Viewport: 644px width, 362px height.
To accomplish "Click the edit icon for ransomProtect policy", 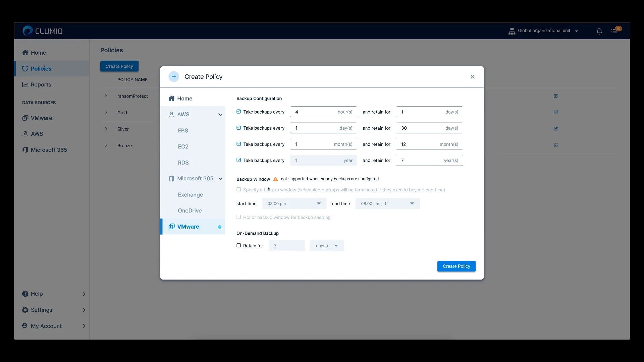I will coord(556,96).
